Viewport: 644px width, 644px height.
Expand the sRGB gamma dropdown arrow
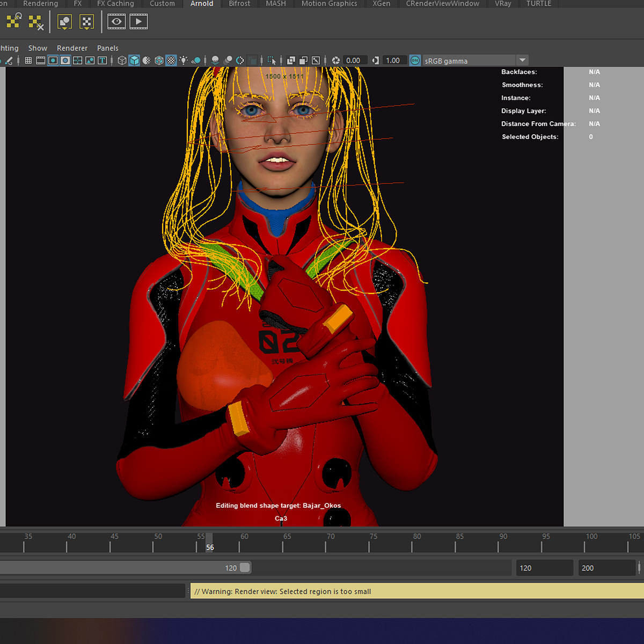tap(523, 60)
